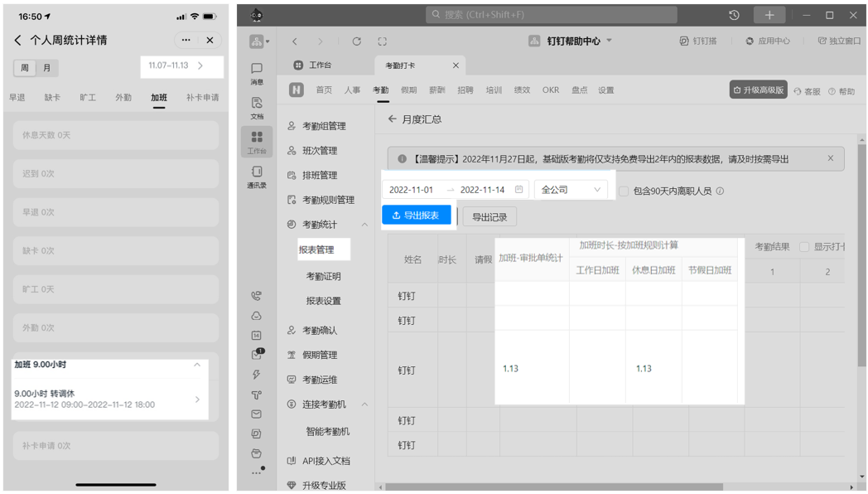Screen dimensions: 868x494
Task: Click the 升级高级版 upgrade button
Action: [x=759, y=90]
